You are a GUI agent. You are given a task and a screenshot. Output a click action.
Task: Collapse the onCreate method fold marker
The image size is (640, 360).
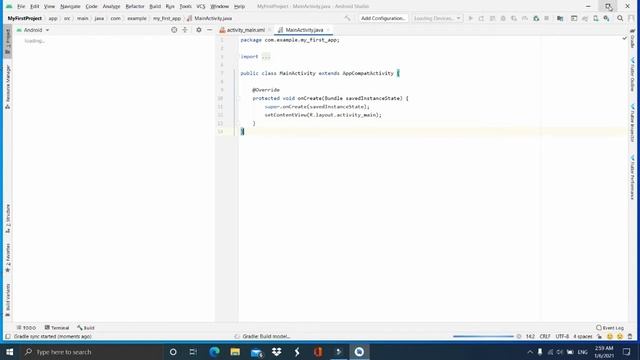pyautogui.click(x=238, y=98)
